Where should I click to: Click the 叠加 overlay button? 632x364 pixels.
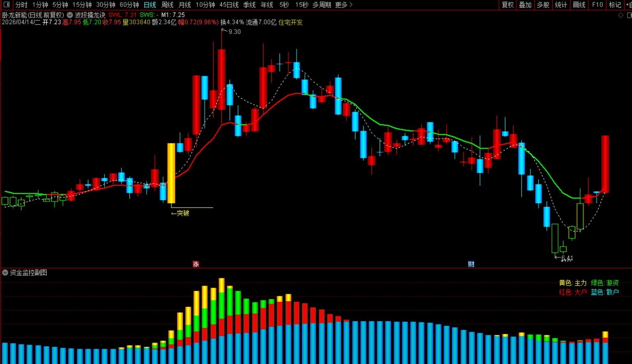[525, 5]
